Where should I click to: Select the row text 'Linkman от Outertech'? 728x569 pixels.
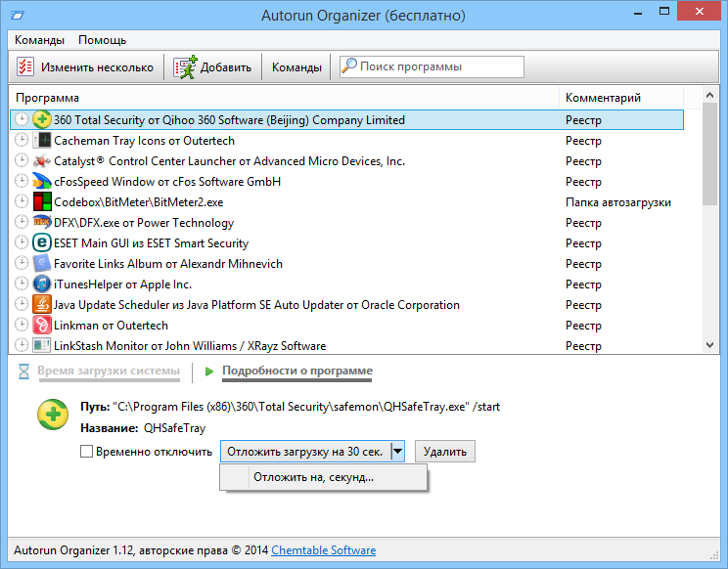point(111,326)
